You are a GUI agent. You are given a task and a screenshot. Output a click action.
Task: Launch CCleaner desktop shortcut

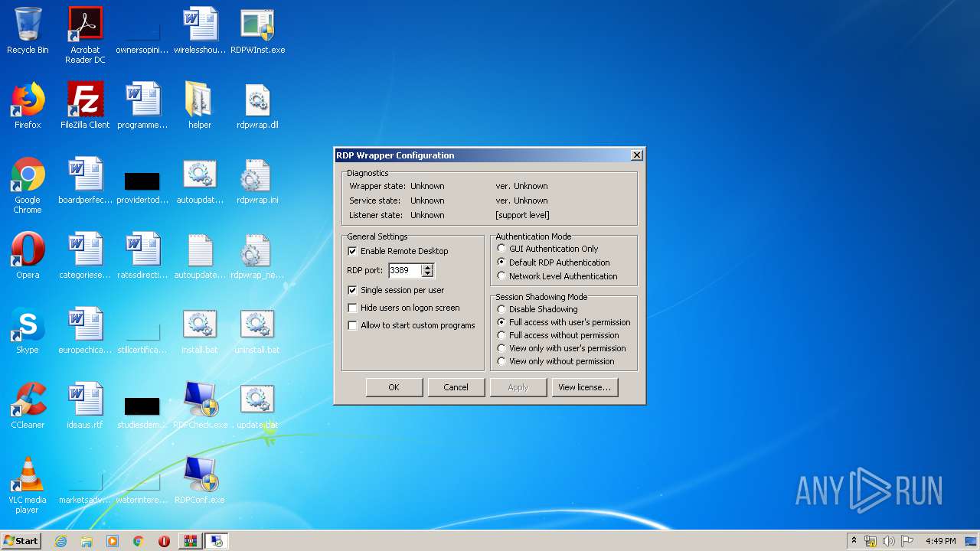tap(28, 406)
